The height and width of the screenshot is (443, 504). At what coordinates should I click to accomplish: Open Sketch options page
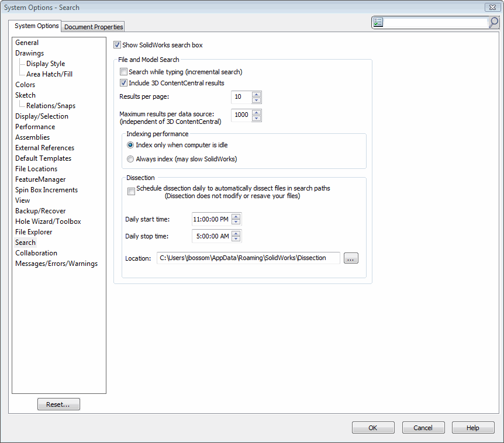tap(25, 95)
